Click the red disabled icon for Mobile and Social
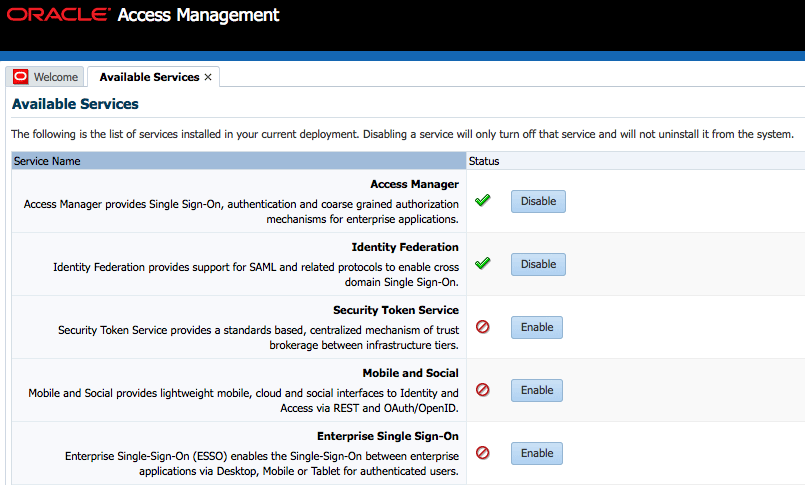The image size is (805, 485). click(483, 390)
